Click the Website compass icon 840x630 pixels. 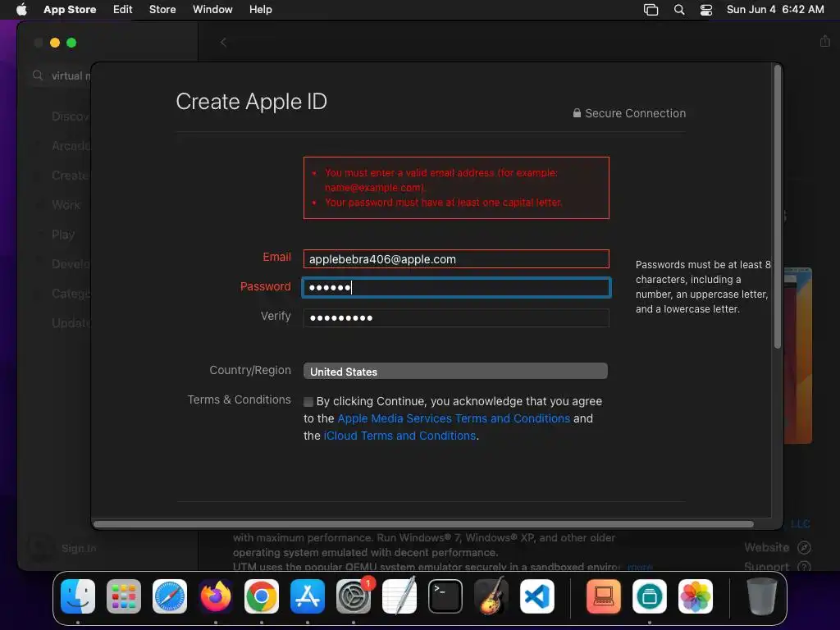coord(804,547)
